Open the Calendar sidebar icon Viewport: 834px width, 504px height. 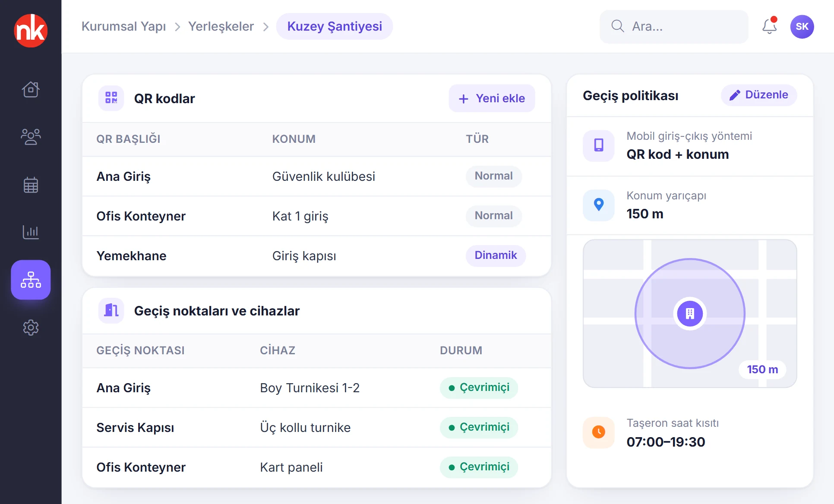[31, 185]
